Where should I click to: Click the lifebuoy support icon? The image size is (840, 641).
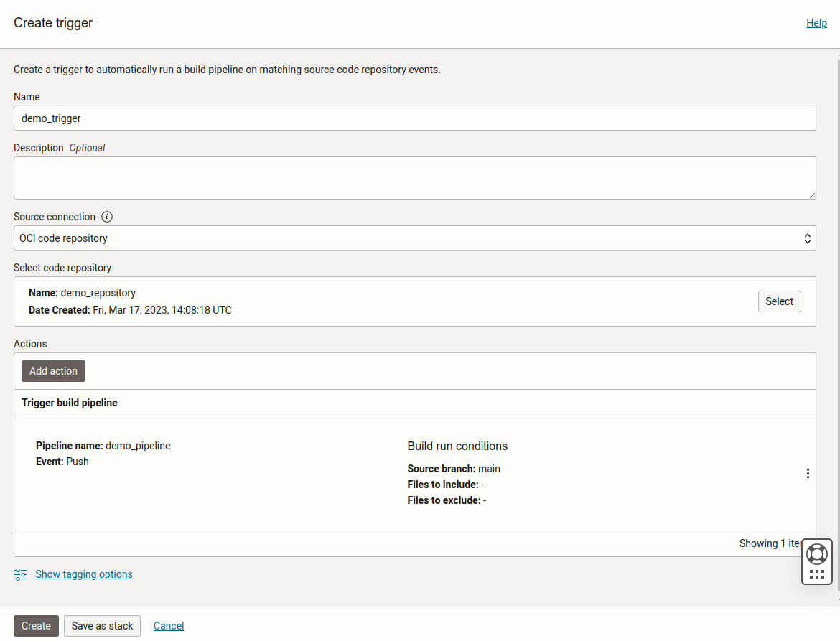pos(817,554)
